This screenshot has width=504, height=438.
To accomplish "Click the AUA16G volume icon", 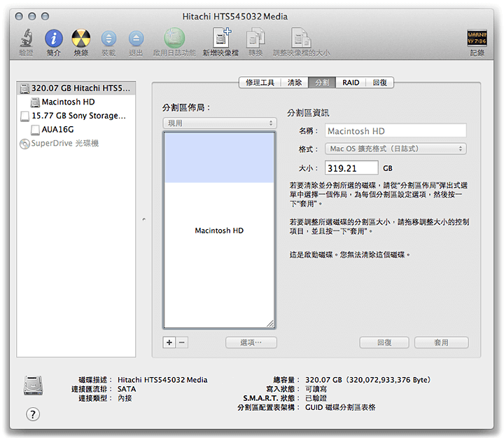I will click(x=35, y=130).
